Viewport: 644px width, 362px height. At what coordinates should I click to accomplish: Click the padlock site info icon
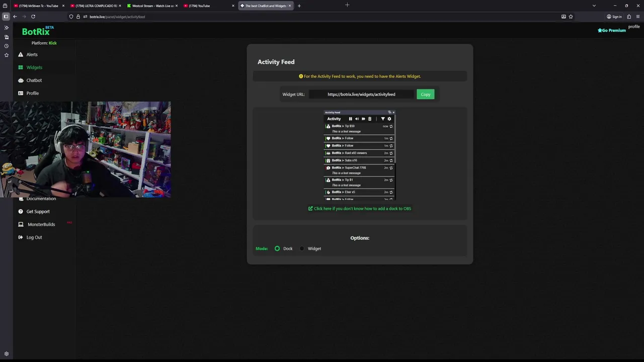(78, 17)
